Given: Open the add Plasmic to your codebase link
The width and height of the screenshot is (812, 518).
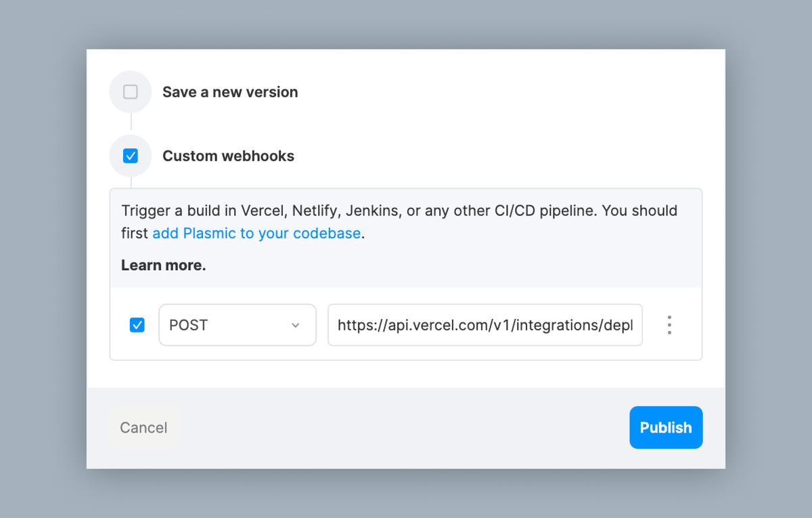Looking at the screenshot, I should tap(256, 233).
